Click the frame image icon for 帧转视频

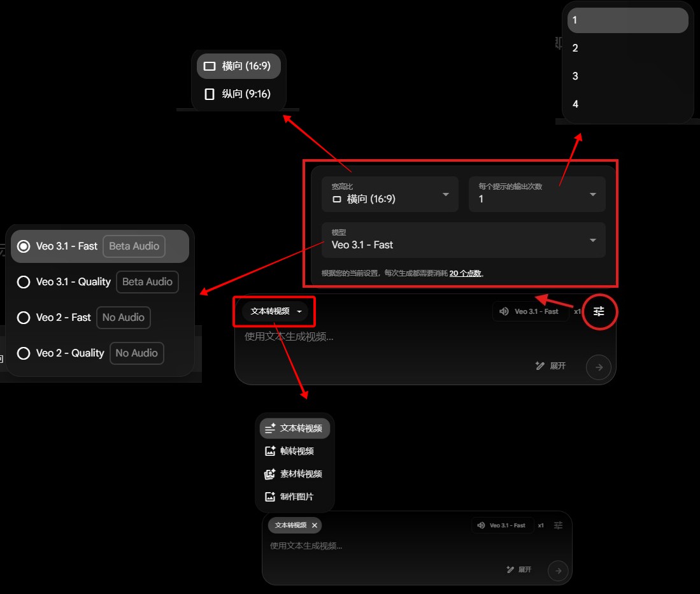coord(269,451)
